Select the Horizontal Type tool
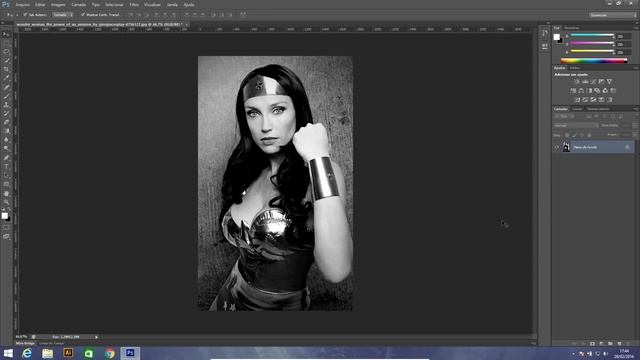Viewport: 640px width, 360px height. pos(6,167)
